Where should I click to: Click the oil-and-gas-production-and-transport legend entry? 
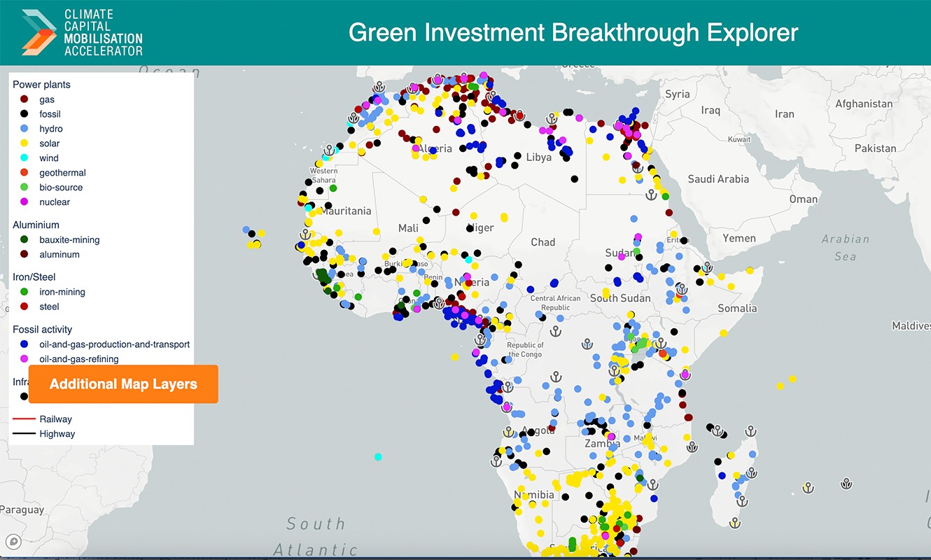[114, 344]
